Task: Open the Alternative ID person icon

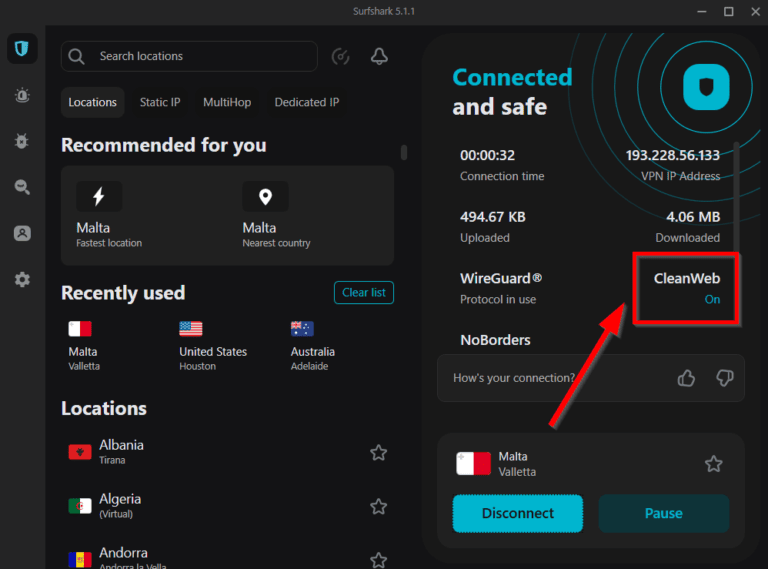Action: 22,233
